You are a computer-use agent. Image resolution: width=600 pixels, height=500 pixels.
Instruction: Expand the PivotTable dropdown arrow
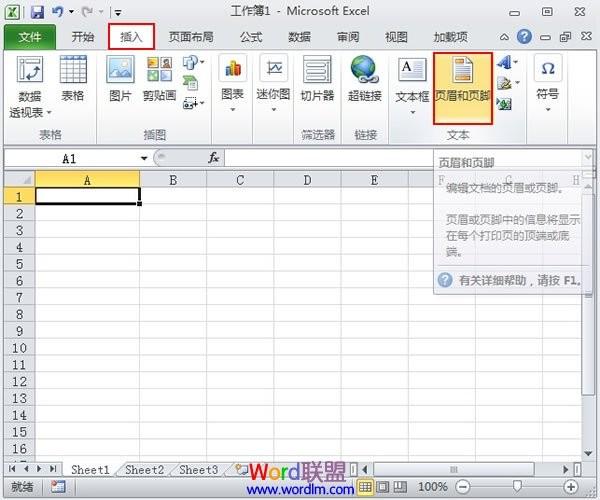pos(49,112)
